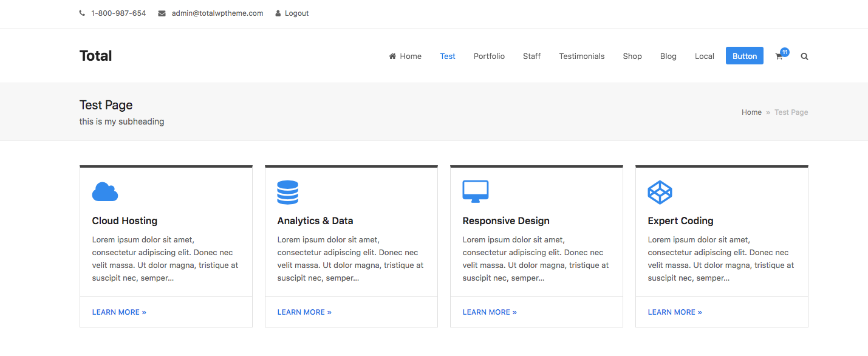868x356 pixels.
Task: Click the envelope email icon
Action: [x=162, y=13]
